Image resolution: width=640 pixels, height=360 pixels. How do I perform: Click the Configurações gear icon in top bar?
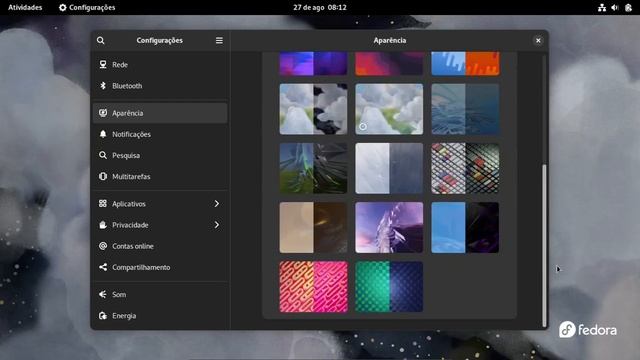(62, 7)
